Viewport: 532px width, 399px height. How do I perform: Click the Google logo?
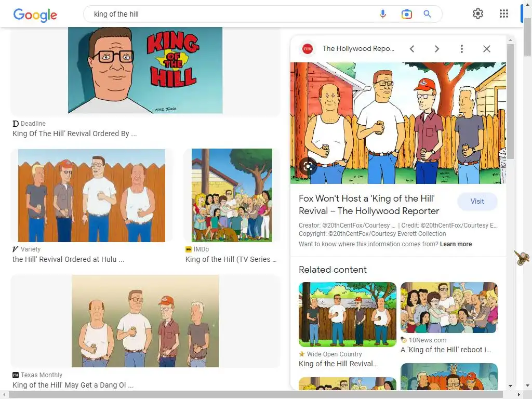35,15
